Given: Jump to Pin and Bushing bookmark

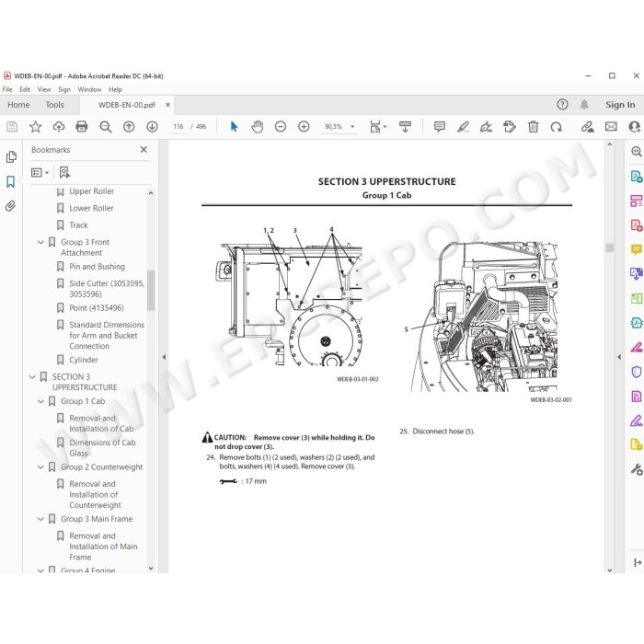Looking at the screenshot, I should (97, 267).
